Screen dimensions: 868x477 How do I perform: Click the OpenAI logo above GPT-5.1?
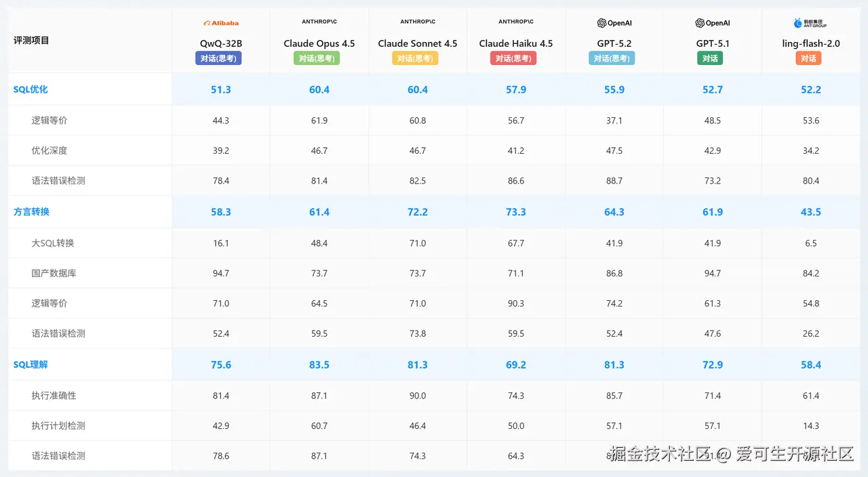click(713, 23)
